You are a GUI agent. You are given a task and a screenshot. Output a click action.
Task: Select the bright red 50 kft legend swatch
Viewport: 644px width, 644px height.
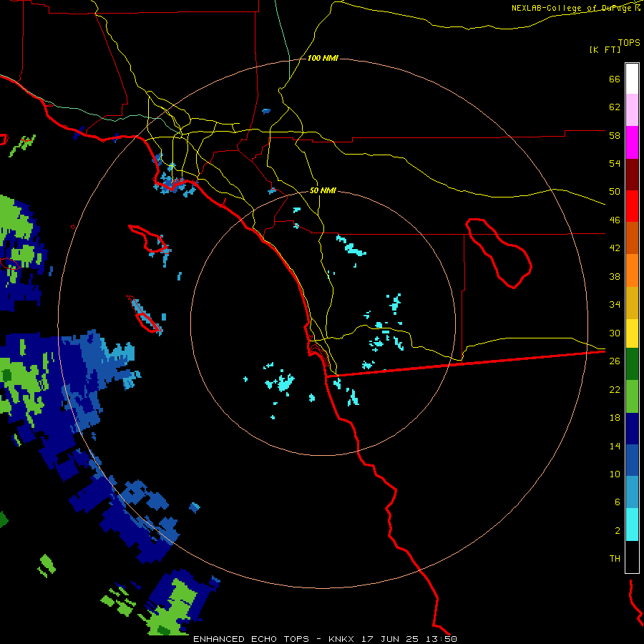pos(632,206)
